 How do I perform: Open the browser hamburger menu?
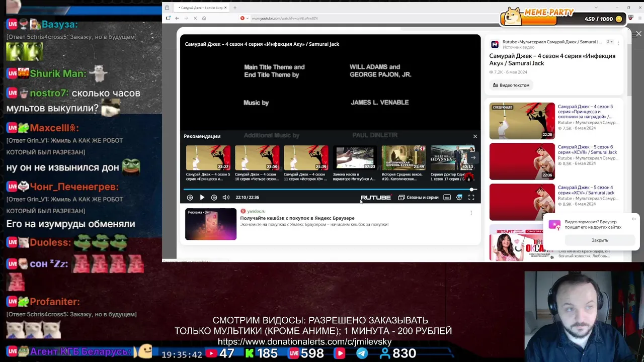(639, 18)
